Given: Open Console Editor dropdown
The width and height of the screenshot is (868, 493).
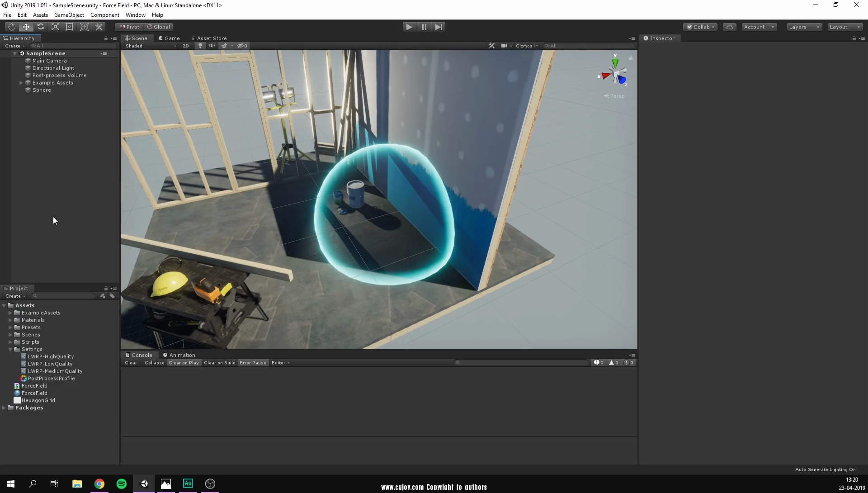Looking at the screenshot, I should click(280, 363).
